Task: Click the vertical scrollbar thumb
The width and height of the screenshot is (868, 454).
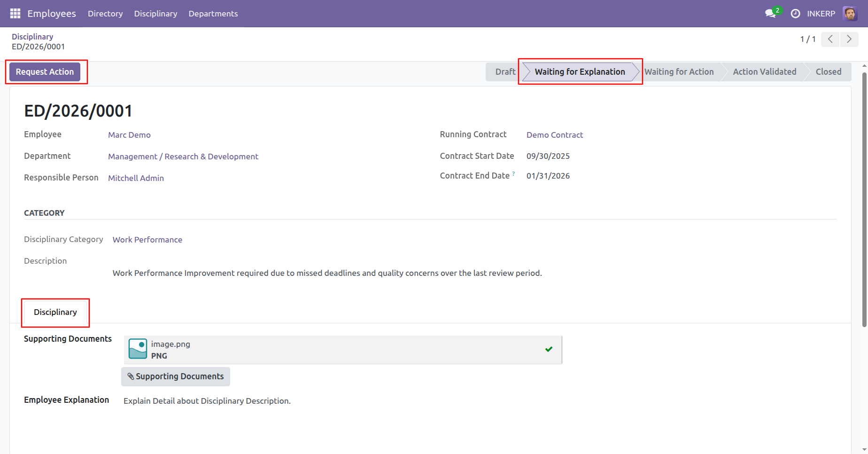Action: pos(864,199)
